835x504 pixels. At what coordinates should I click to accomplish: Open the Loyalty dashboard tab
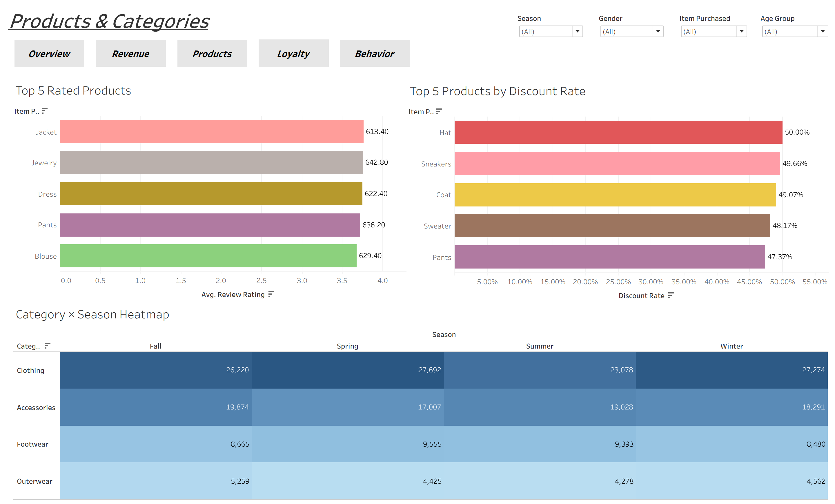point(293,53)
